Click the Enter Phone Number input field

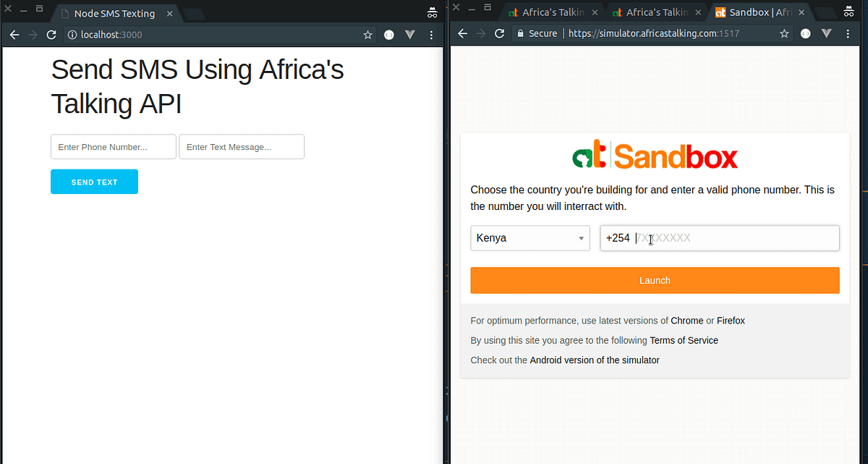click(113, 146)
